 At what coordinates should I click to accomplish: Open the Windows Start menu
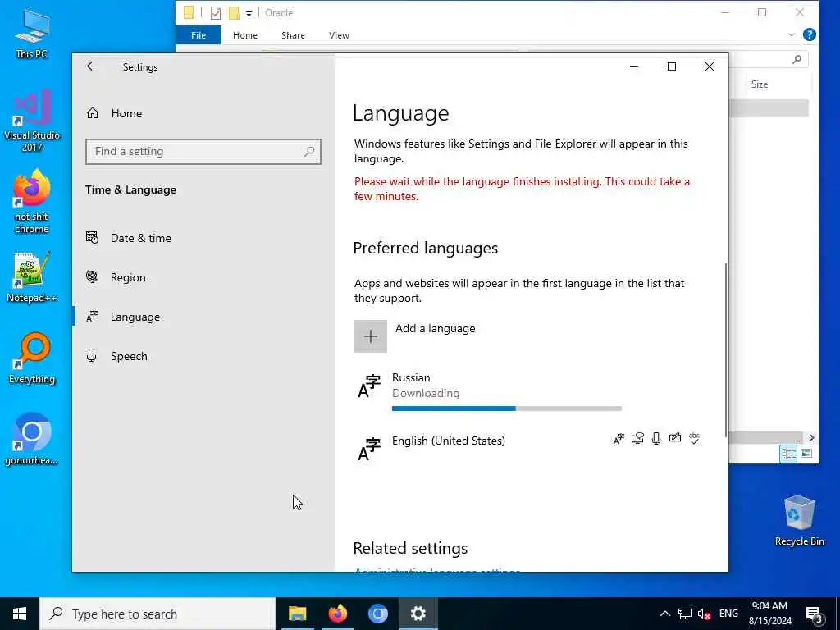coord(20,614)
